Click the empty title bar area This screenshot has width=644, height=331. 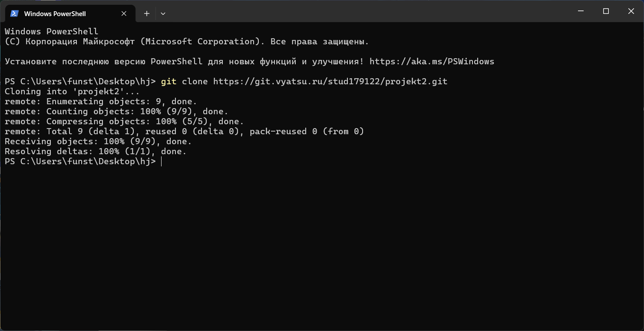[369, 11]
